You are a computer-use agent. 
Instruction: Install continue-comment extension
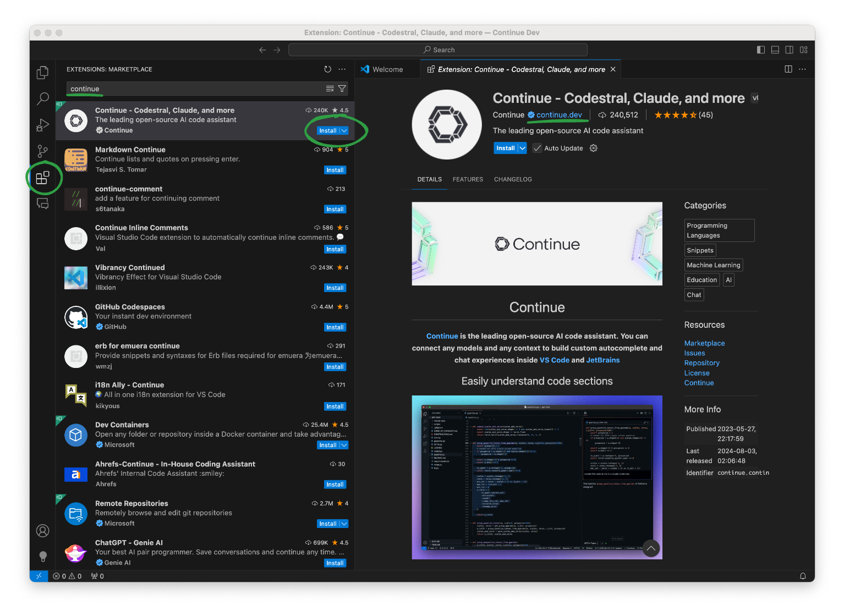[335, 210]
